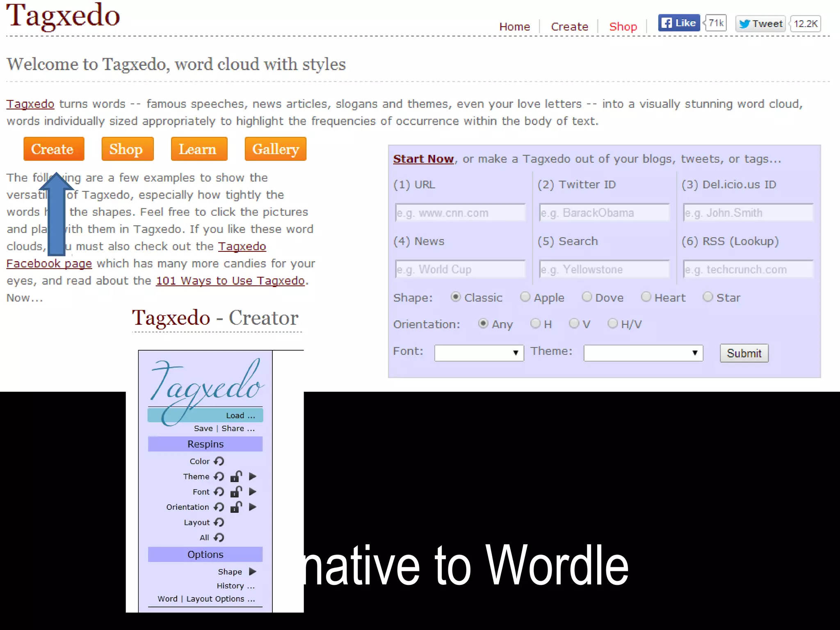Expand the Theme options arrow
This screenshot has width=840, height=630.
click(253, 476)
